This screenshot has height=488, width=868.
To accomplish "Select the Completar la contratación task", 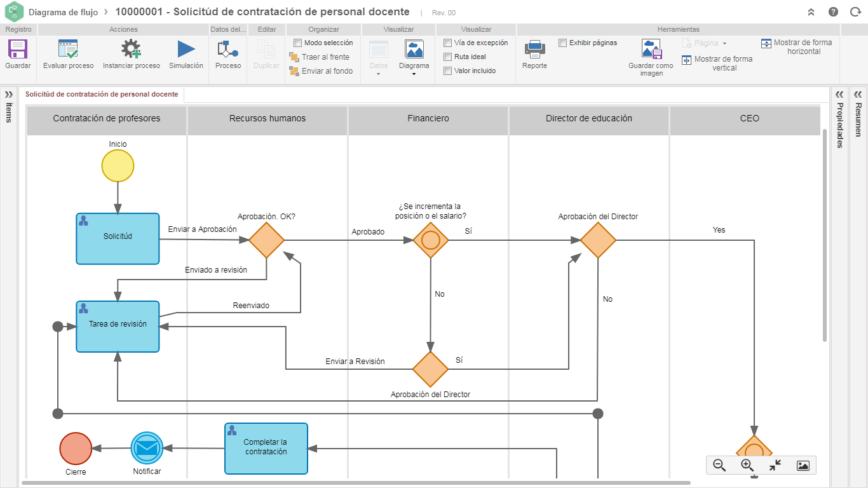I will pyautogui.click(x=266, y=449).
